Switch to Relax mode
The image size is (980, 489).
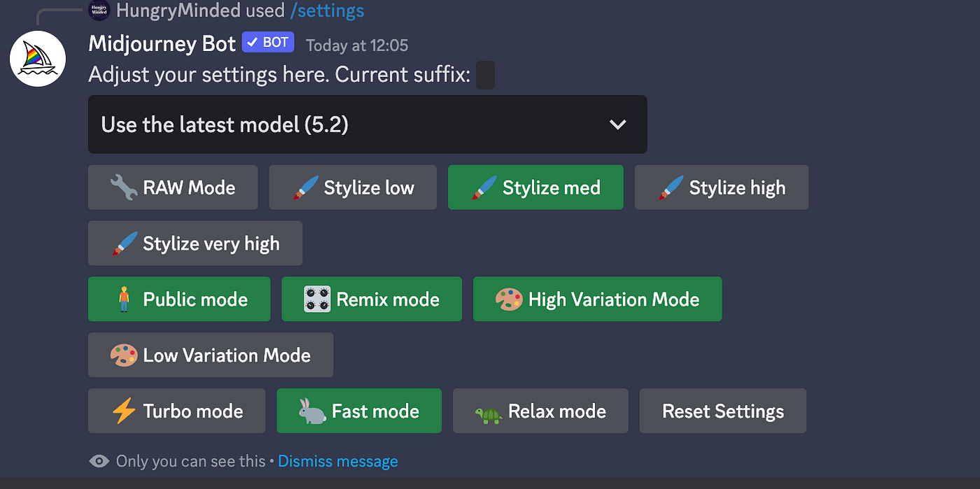pyautogui.click(x=540, y=411)
